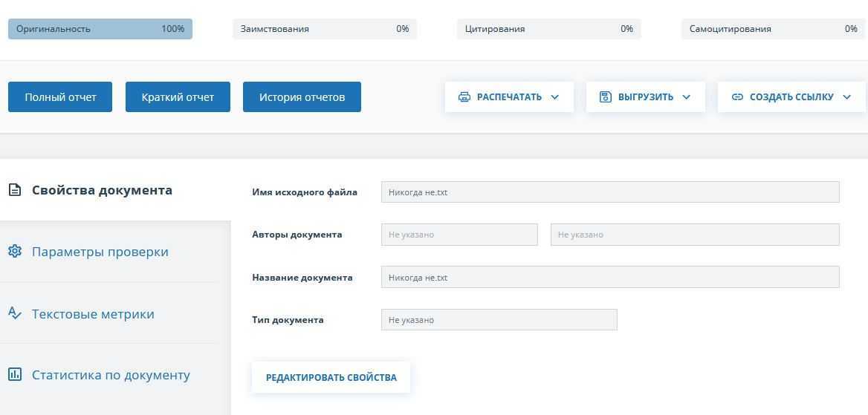Click the printer icon beside Распечатать

point(464,97)
